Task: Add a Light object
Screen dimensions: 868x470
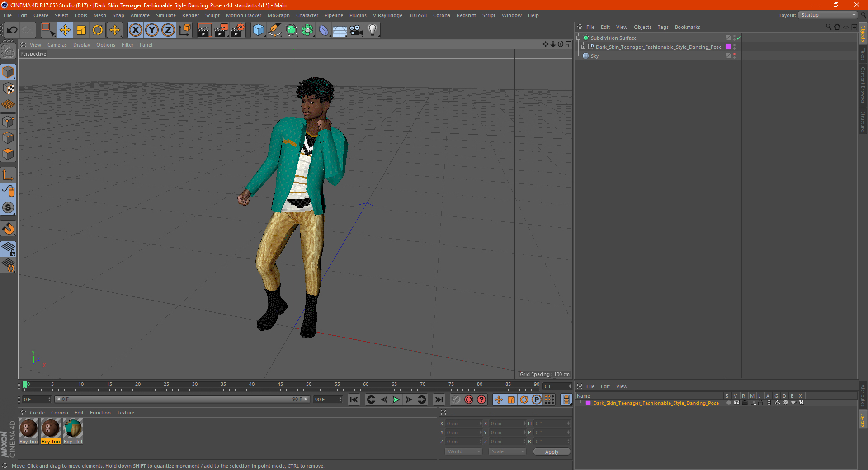Action: click(x=372, y=30)
